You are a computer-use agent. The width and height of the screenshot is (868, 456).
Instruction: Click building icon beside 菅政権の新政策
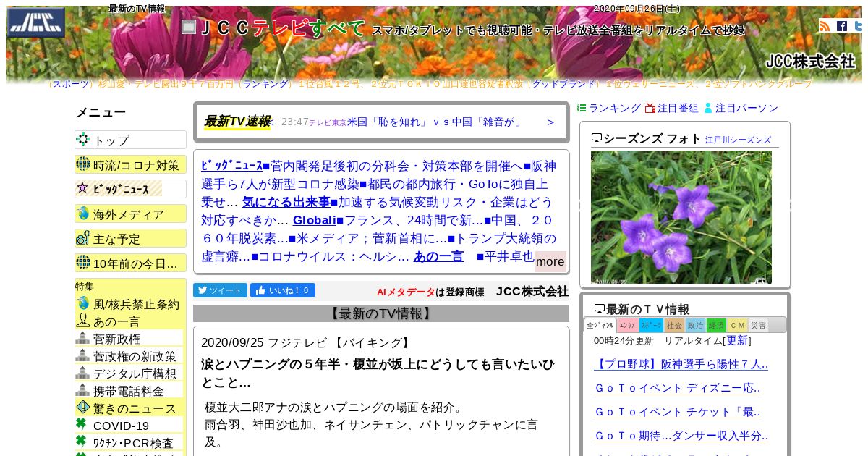(x=83, y=355)
